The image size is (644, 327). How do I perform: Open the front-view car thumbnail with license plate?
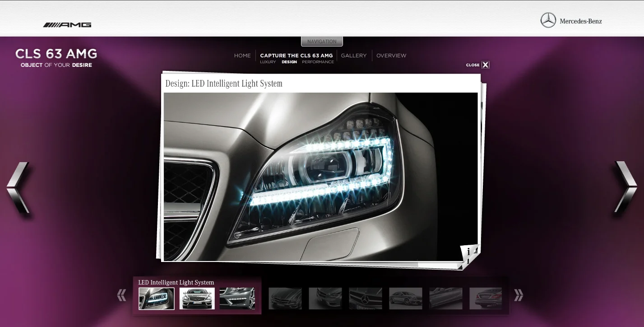(197, 299)
